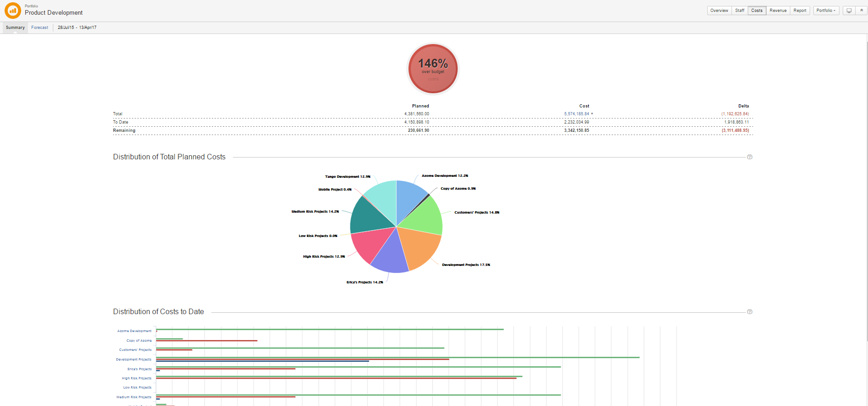This screenshot has width=868, height=406.
Task: Click the Azome Development bar chart label
Action: coord(134,331)
